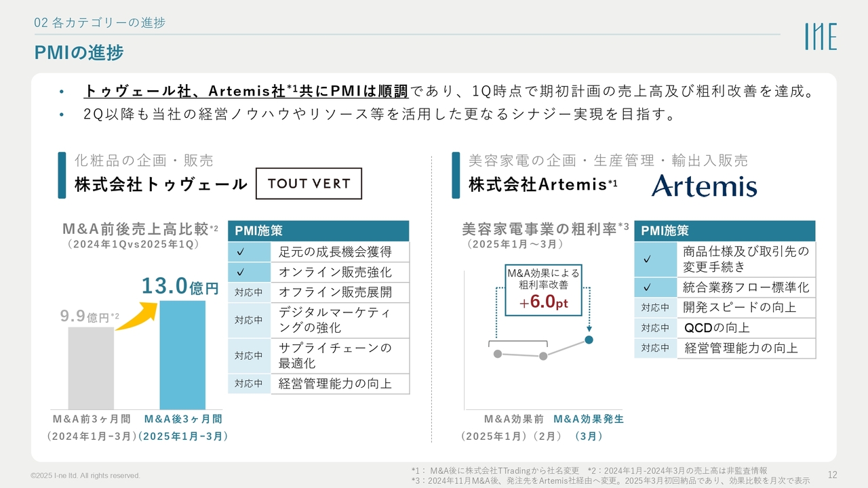Click the row オンライン販売強化
The height and width of the screenshot is (488, 868).
pyautogui.click(x=319, y=272)
